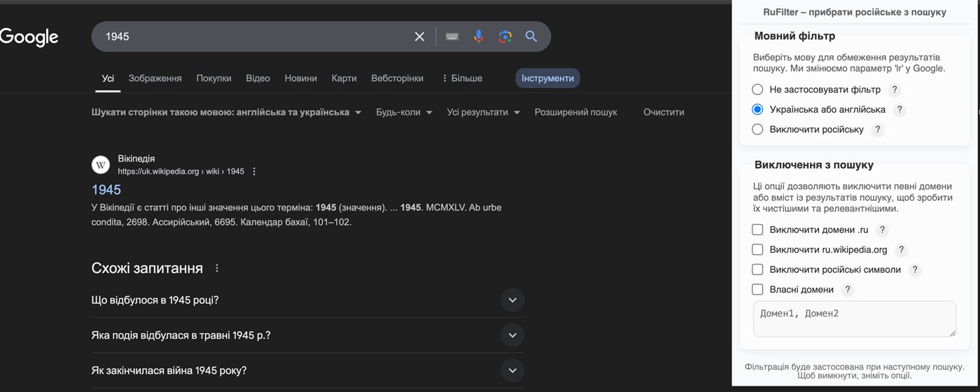The height and width of the screenshot is (392, 980).
Task: Switch to the Відео tab
Action: point(258,78)
